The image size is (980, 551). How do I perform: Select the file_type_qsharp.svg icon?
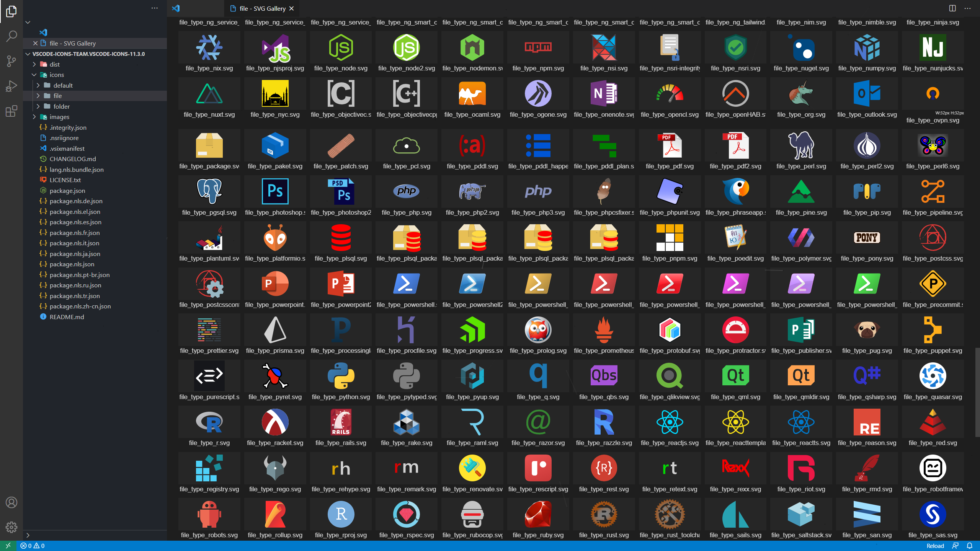point(867,375)
